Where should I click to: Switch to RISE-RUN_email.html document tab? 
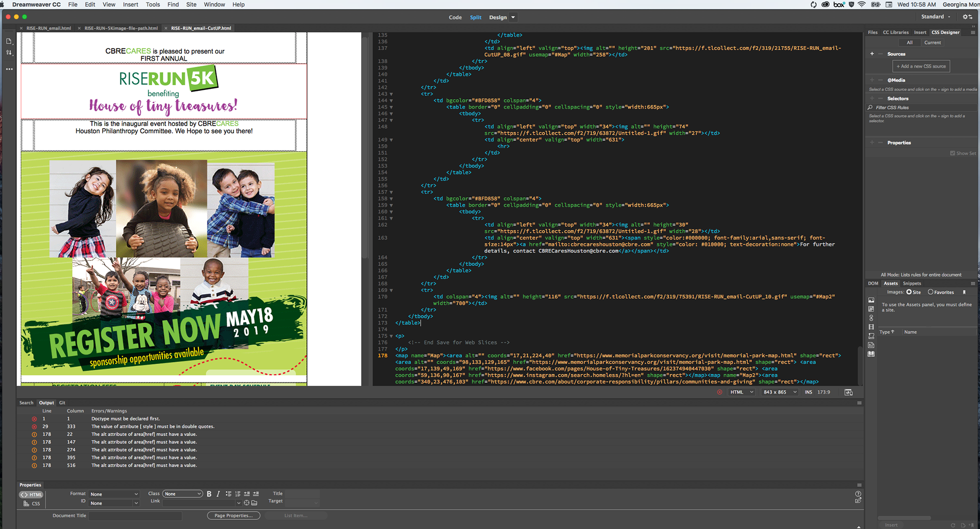(48, 28)
